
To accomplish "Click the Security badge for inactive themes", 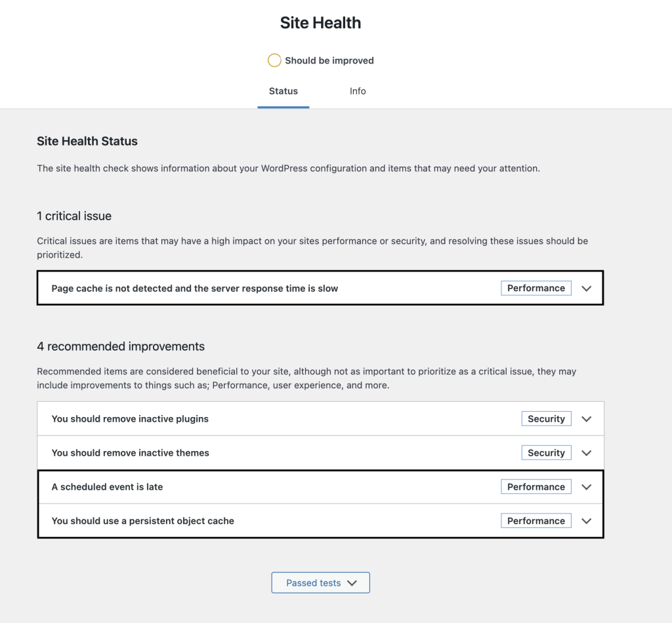I will pyautogui.click(x=546, y=453).
